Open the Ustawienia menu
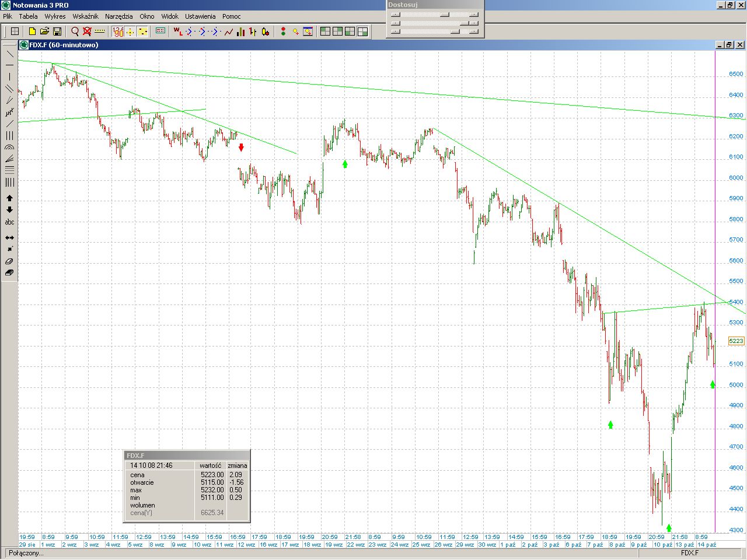 click(200, 16)
